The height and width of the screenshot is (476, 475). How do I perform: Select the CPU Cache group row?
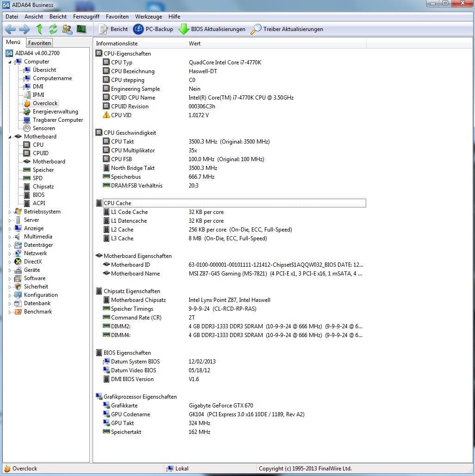[231, 203]
